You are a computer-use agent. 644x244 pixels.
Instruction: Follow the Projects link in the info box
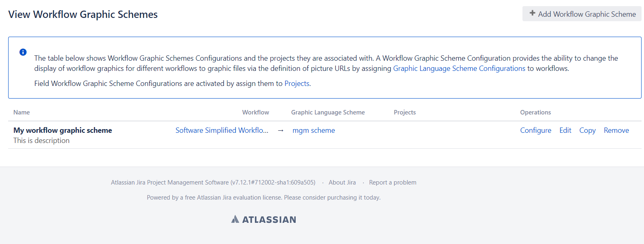(x=297, y=84)
